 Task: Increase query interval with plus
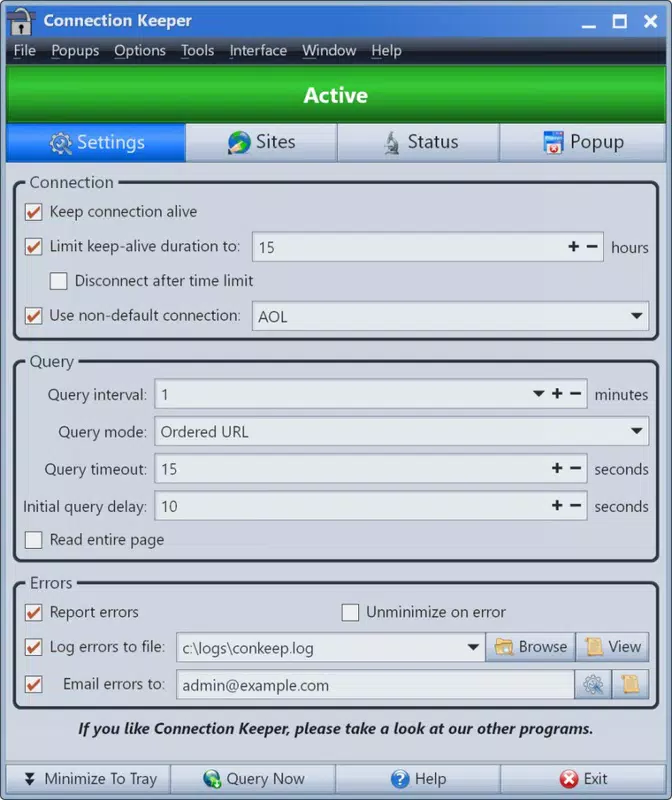[557, 393]
